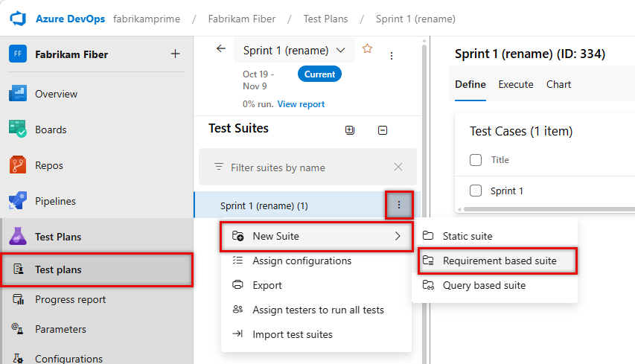Open the Azure DevOps home link

tap(70, 19)
